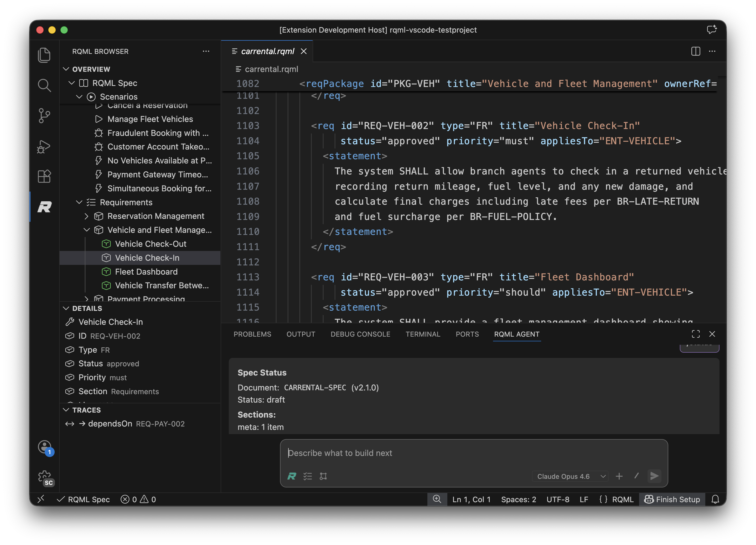Open the Manage settings gear

click(x=44, y=476)
